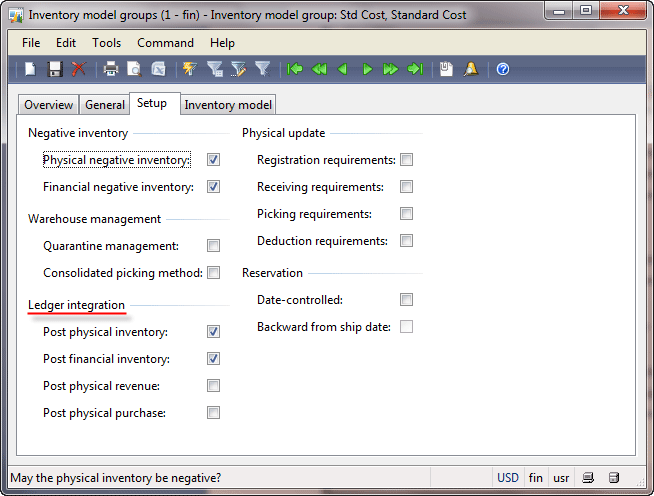Screen dimensions: 654x496
Task: Open alert rule bell icon
Action: pyautogui.click(x=471, y=69)
